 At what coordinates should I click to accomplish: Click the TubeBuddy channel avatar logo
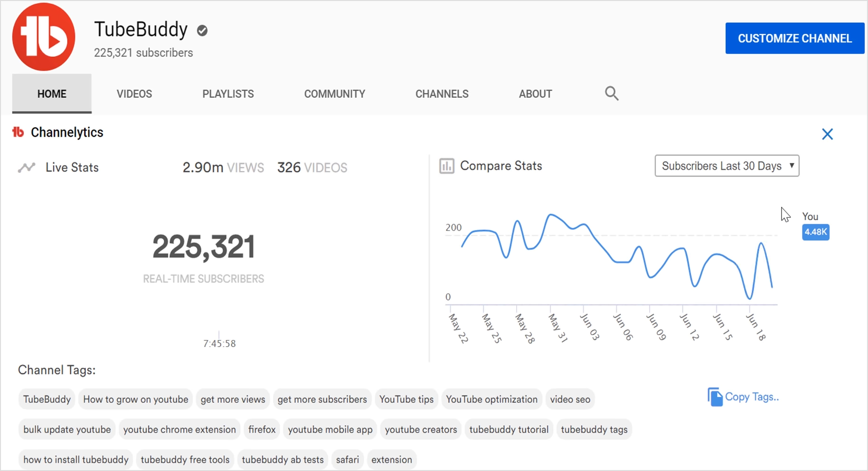pos(44,37)
